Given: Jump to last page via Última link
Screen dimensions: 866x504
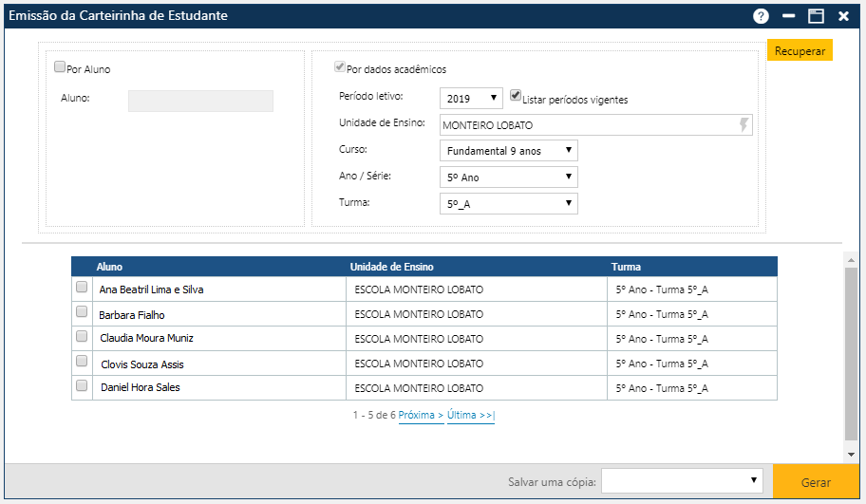Looking at the screenshot, I should (x=470, y=416).
